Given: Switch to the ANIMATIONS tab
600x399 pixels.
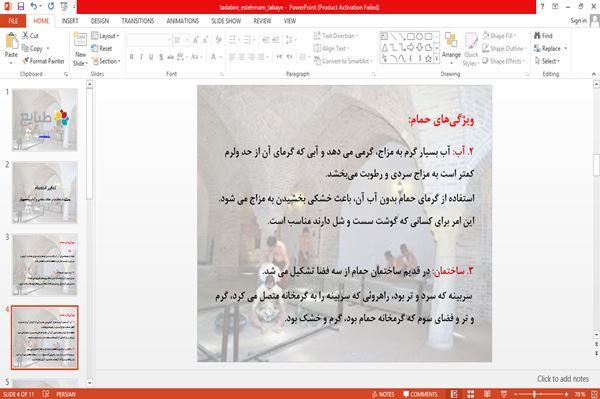Looking at the screenshot, I should 183,21.
